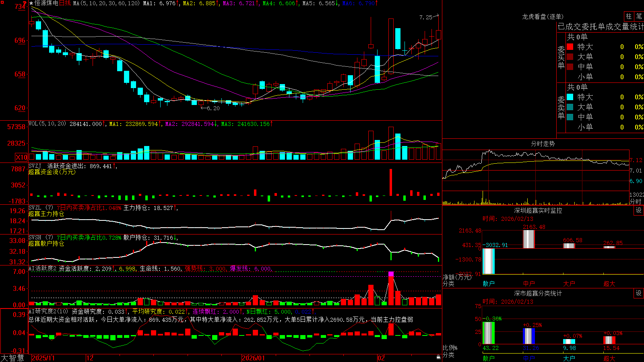Click the 分时走势 panel title

click(x=543, y=144)
